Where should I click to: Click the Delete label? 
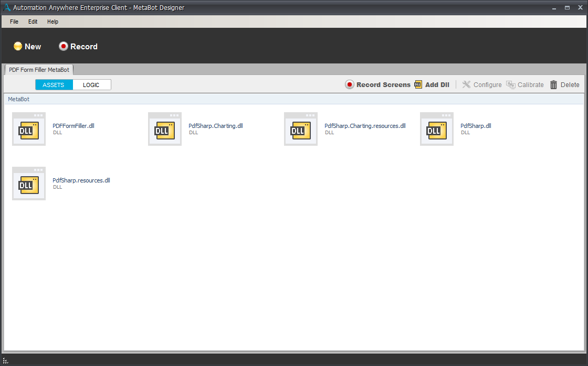pos(570,84)
